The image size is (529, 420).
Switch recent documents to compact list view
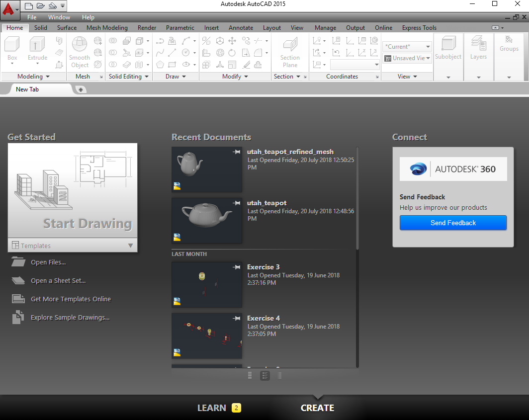(x=280, y=375)
